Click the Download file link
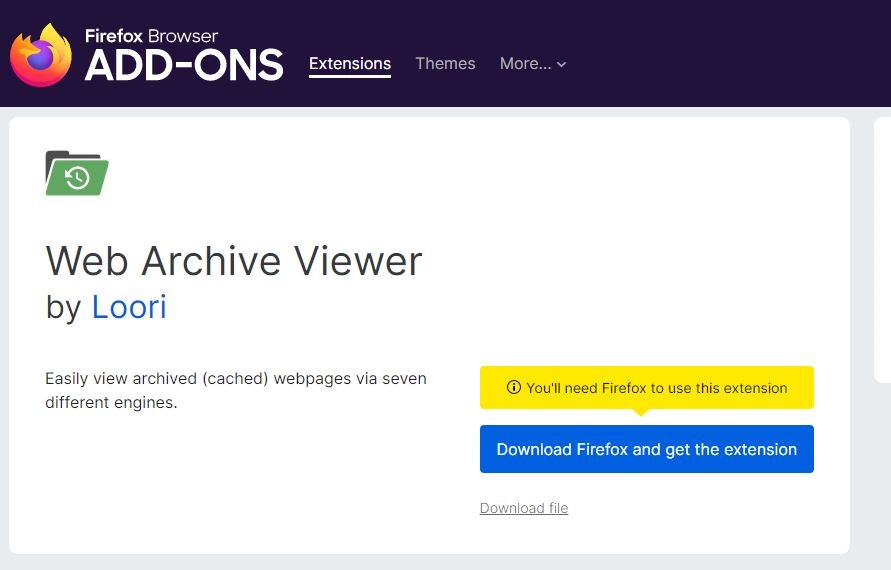 click(524, 508)
